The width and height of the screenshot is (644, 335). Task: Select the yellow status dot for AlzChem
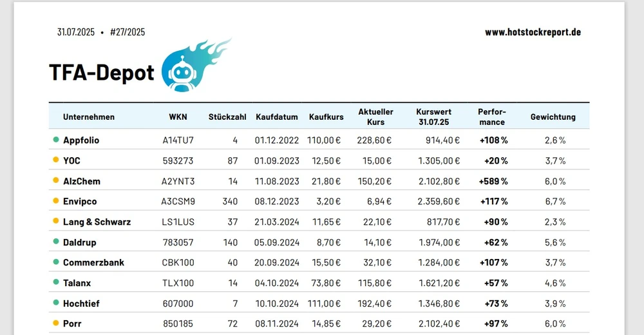coord(56,181)
